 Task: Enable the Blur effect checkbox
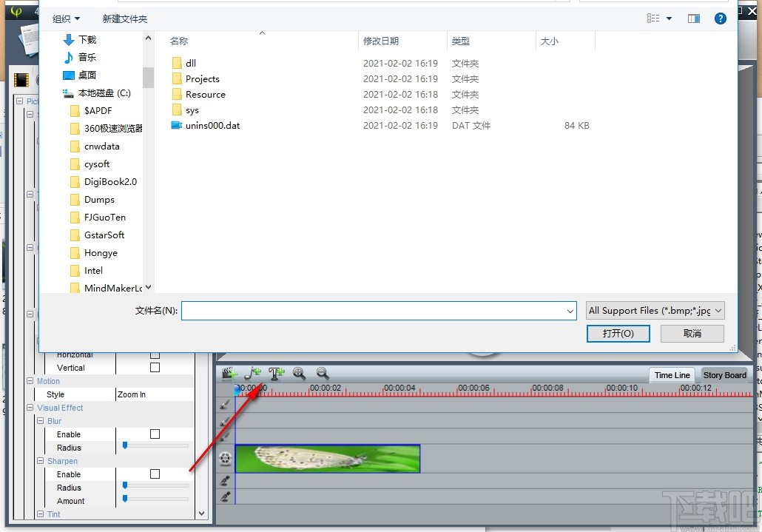155,434
